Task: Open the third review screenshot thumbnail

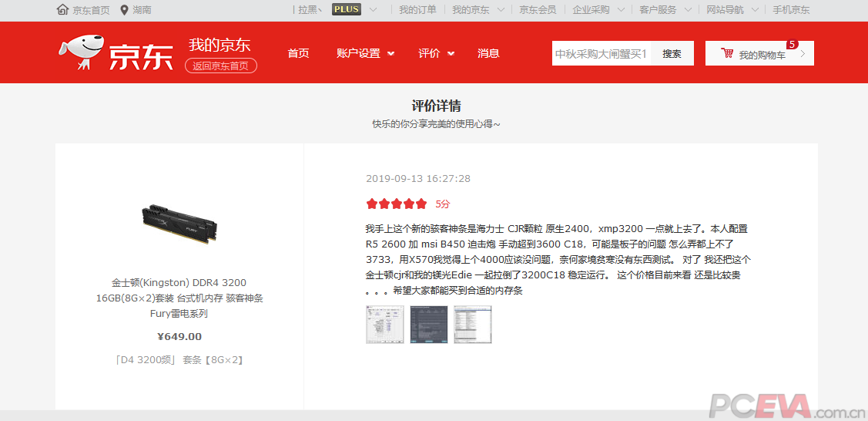Action: (x=473, y=325)
